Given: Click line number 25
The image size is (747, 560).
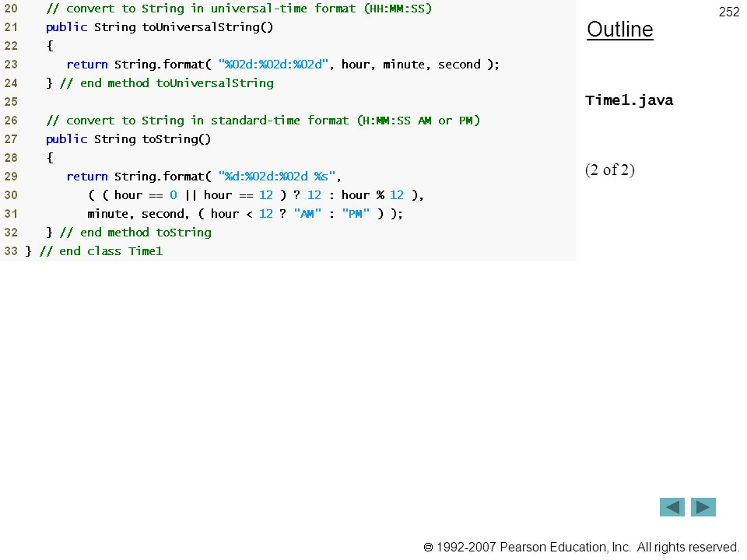Looking at the screenshot, I should point(11,102).
